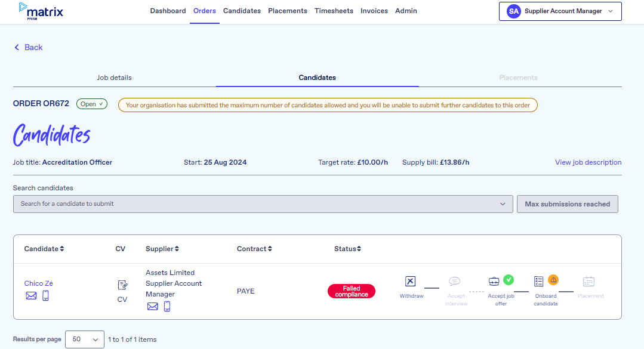Select the Candidates order tab

coord(317,78)
